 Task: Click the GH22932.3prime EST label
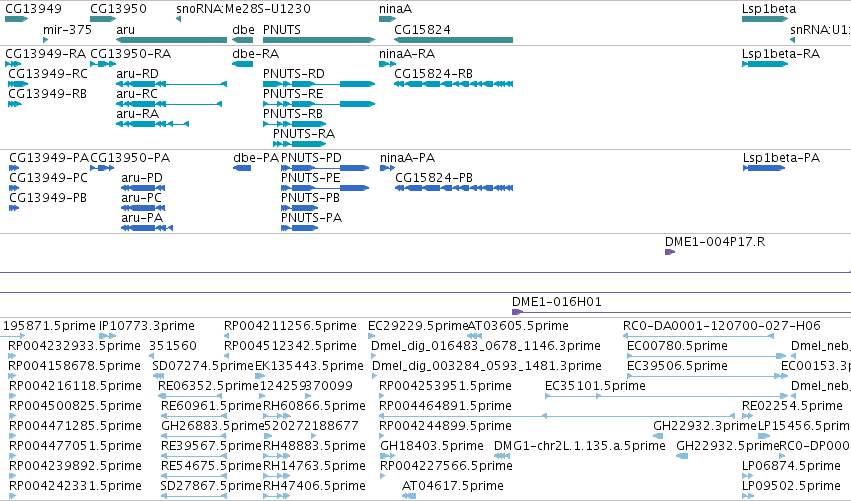click(704, 426)
